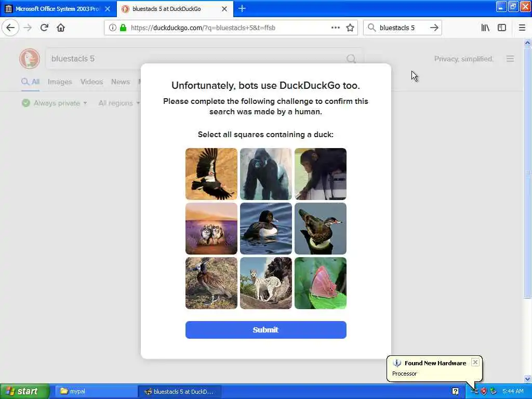Select the pink butterfly image square
Screen dimensions: 532x399
click(321, 283)
